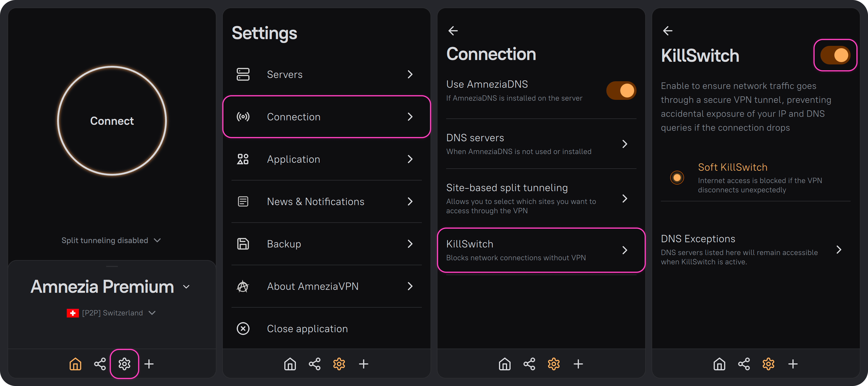Click the chevron on the DNS servers row
The image size is (868, 386).
pos(624,144)
